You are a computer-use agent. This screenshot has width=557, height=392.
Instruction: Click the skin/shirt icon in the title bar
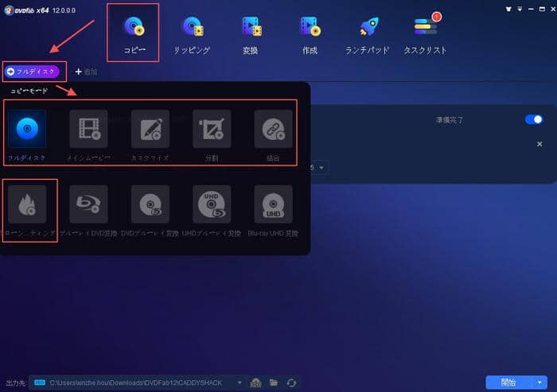(508, 10)
